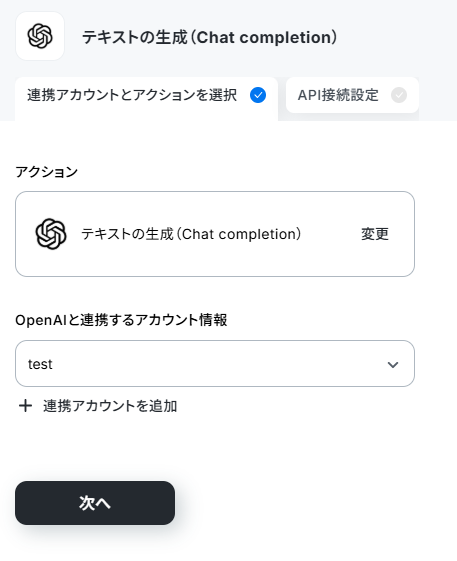Click 変更 to change the action
The width and height of the screenshot is (457, 561).
[x=375, y=234]
